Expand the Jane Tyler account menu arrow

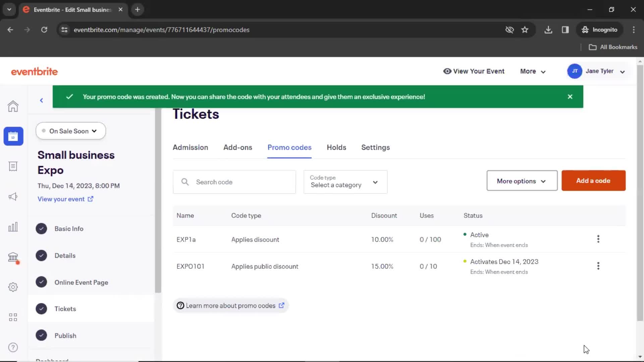(622, 72)
